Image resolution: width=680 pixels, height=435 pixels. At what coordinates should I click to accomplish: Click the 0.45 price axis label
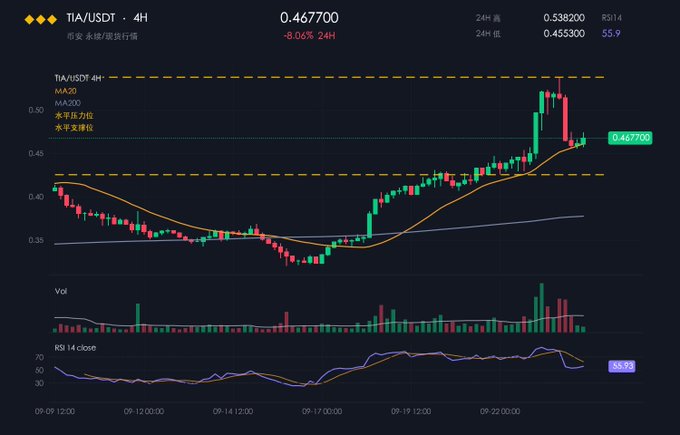36,154
